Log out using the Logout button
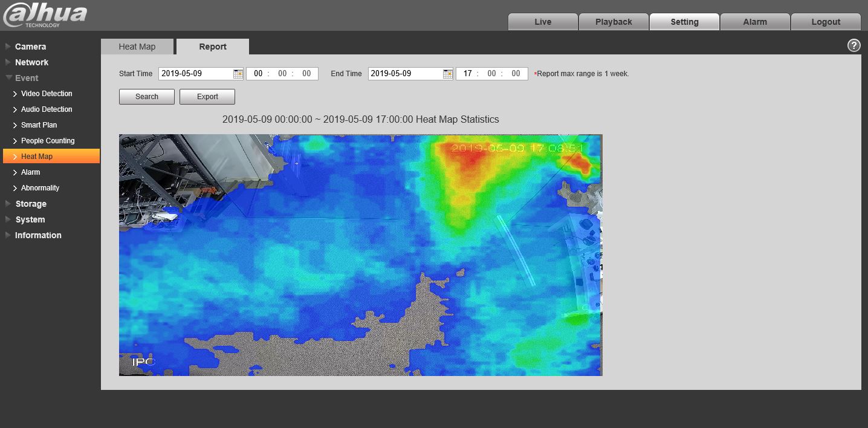 coord(826,22)
